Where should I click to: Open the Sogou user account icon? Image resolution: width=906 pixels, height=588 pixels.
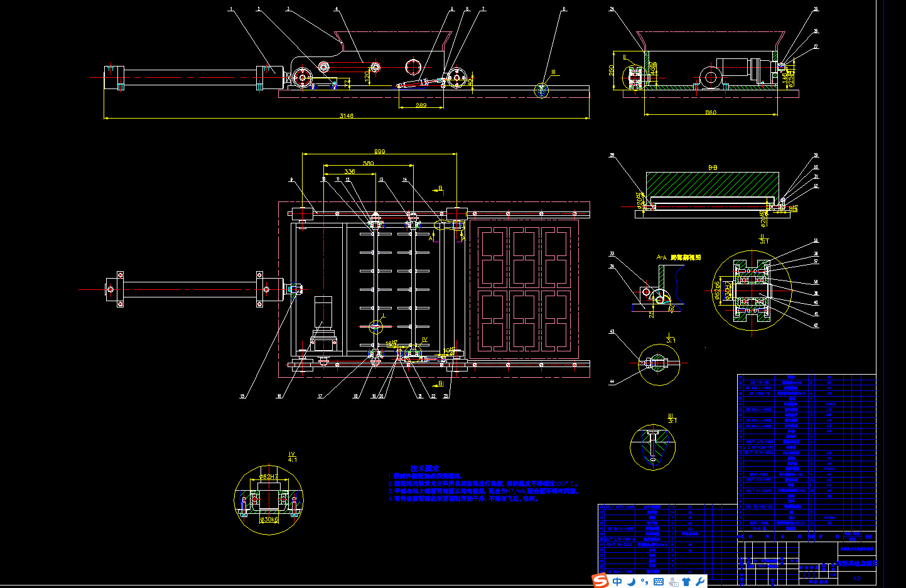(x=673, y=582)
